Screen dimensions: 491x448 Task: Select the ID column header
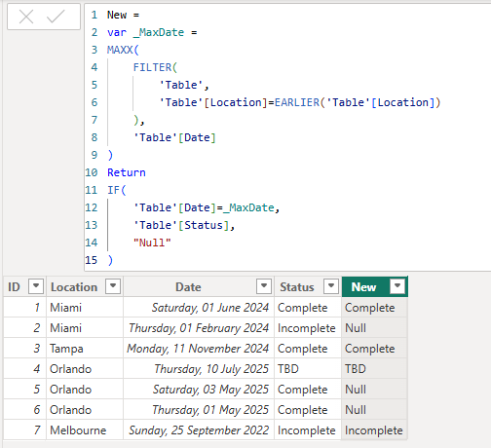14,287
